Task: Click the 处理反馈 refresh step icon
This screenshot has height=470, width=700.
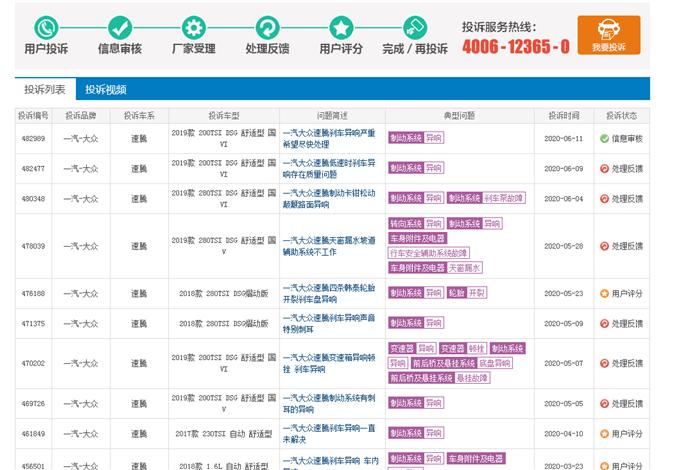Action: [x=267, y=28]
